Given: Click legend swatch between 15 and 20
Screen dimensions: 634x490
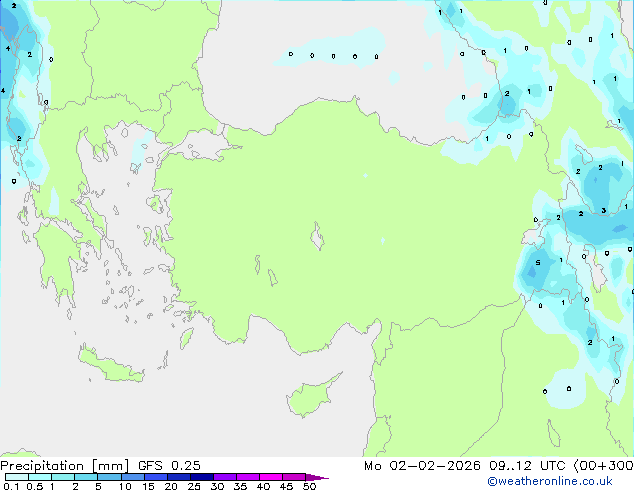Looking at the screenshot, I should 155,477.
